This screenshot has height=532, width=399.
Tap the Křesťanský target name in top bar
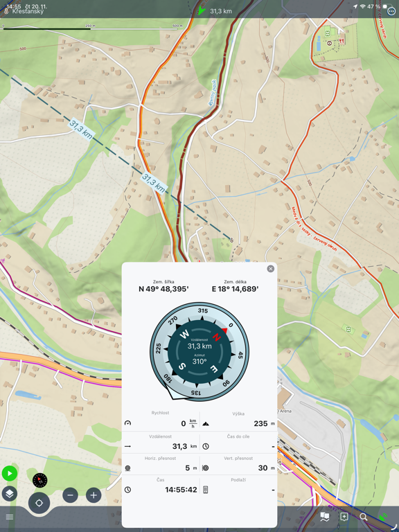[28, 11]
